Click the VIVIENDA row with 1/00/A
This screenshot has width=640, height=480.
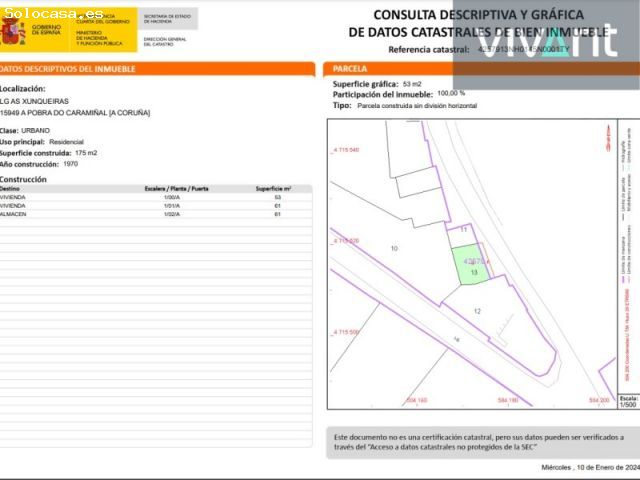[156, 197]
